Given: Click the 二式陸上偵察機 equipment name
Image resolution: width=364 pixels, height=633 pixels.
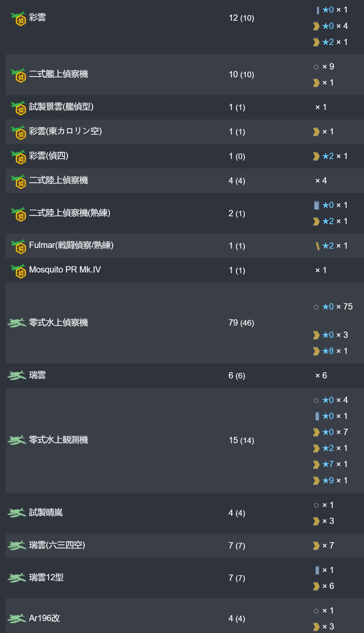Looking at the screenshot, I should pyautogui.click(x=58, y=180).
